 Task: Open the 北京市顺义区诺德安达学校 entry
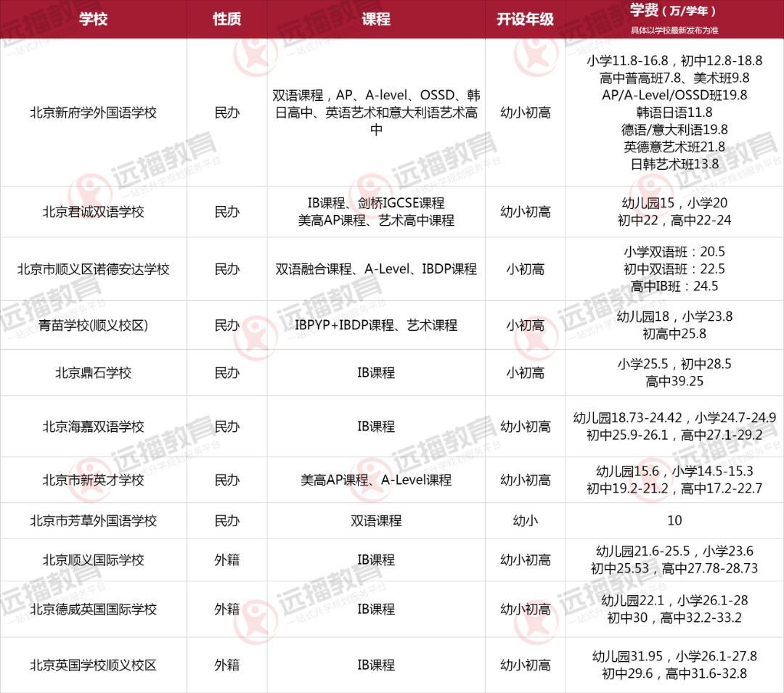(x=93, y=269)
